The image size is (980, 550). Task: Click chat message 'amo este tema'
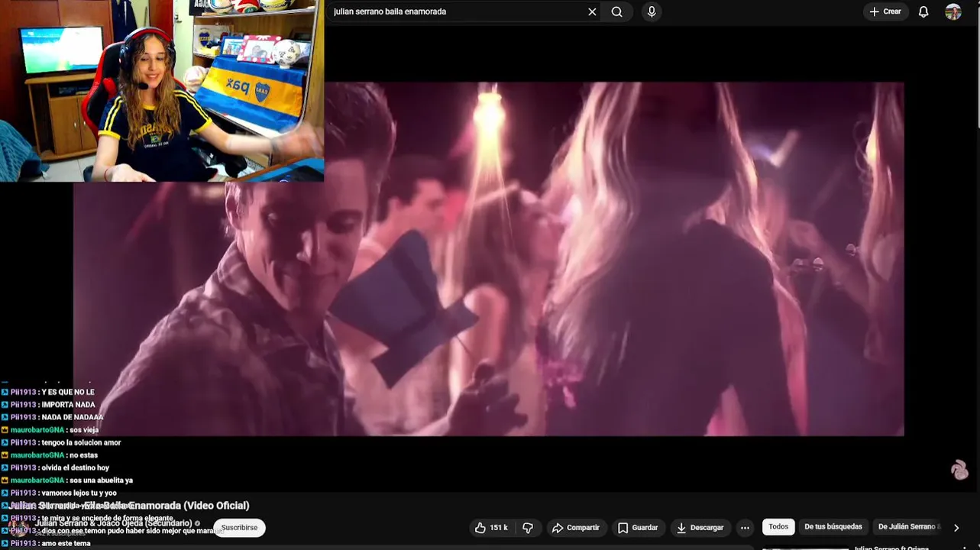point(66,543)
